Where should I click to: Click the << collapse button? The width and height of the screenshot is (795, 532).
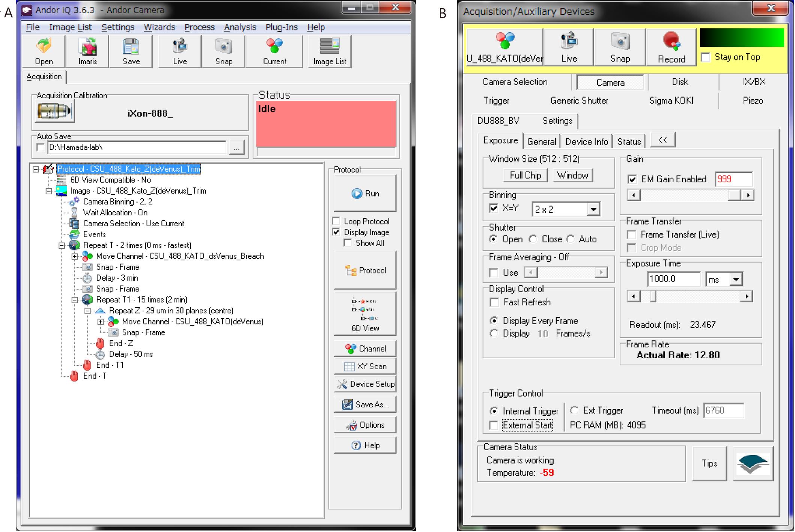tap(662, 140)
